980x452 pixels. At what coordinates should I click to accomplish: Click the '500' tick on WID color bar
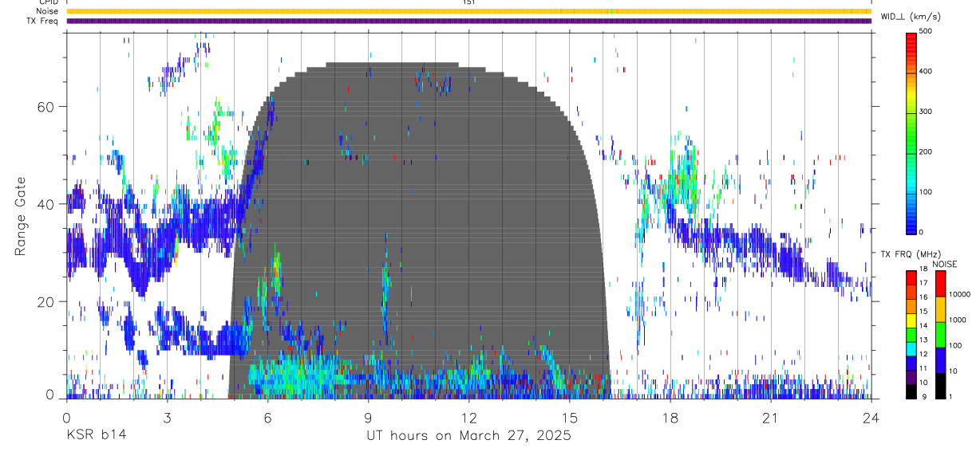pyautogui.click(x=927, y=31)
